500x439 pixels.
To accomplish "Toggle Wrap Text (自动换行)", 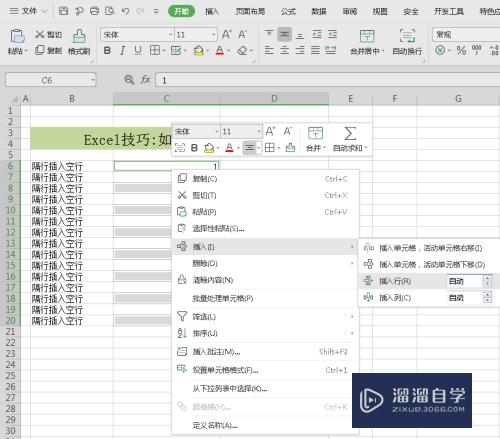I will pos(407,42).
